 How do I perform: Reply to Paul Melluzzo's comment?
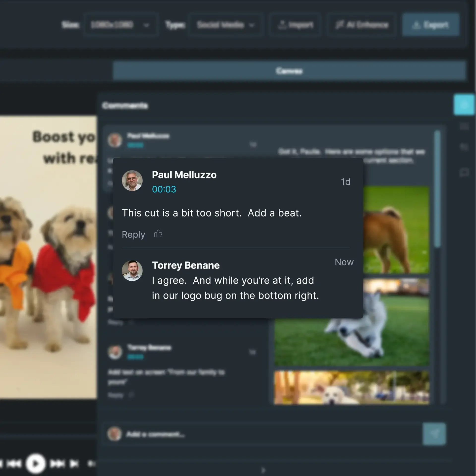tap(133, 235)
